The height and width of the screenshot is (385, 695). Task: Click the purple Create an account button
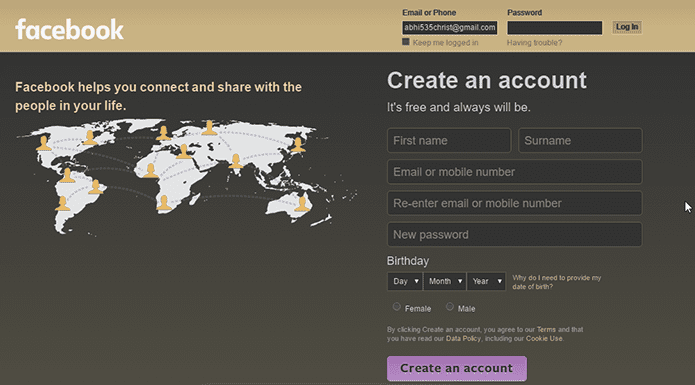[x=457, y=368]
